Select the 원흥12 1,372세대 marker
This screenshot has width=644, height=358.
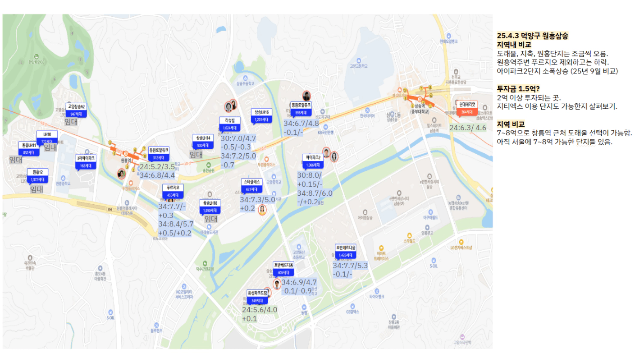(37, 176)
